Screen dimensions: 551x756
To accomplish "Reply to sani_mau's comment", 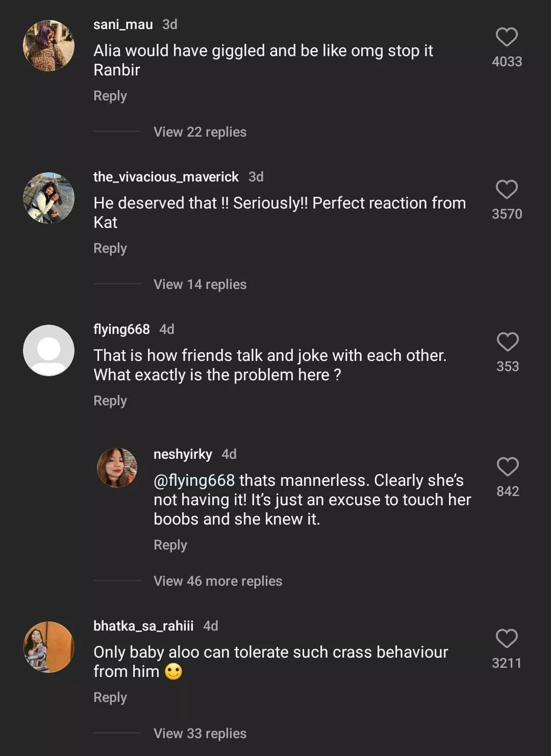I will (110, 96).
